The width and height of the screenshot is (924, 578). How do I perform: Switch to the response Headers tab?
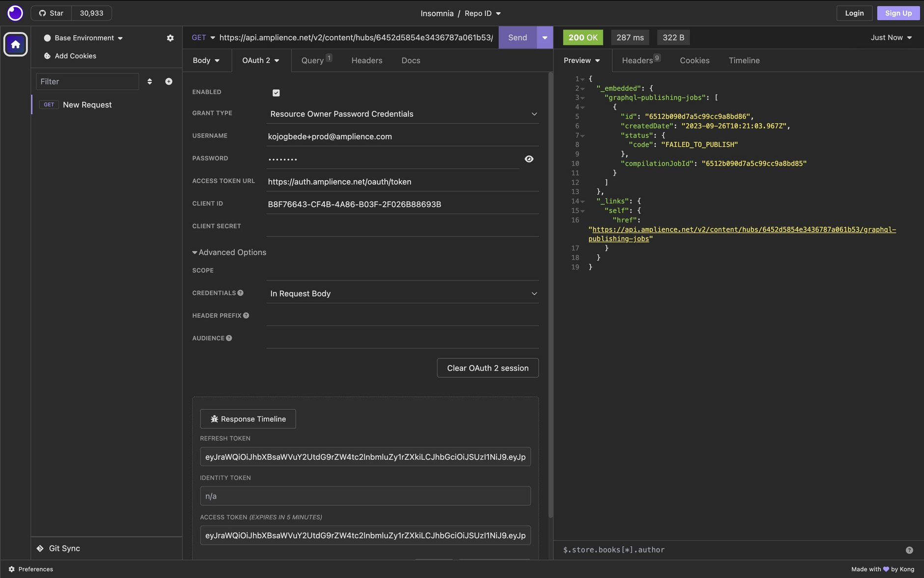coord(641,60)
